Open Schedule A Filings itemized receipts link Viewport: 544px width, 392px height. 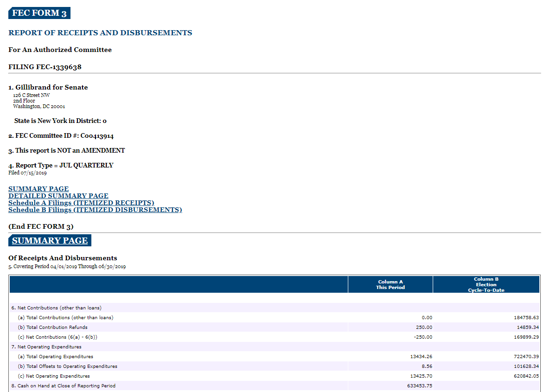point(81,203)
